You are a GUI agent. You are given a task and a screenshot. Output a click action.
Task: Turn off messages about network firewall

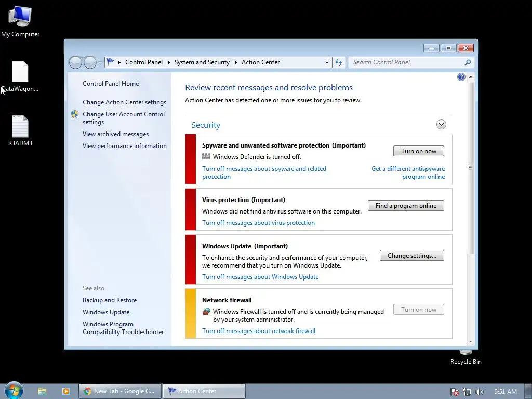[x=259, y=331]
